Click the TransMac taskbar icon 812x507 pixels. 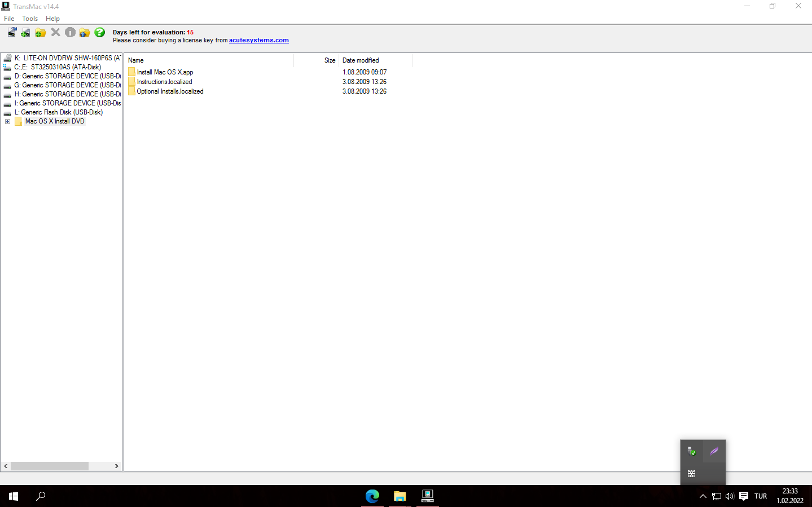(428, 496)
